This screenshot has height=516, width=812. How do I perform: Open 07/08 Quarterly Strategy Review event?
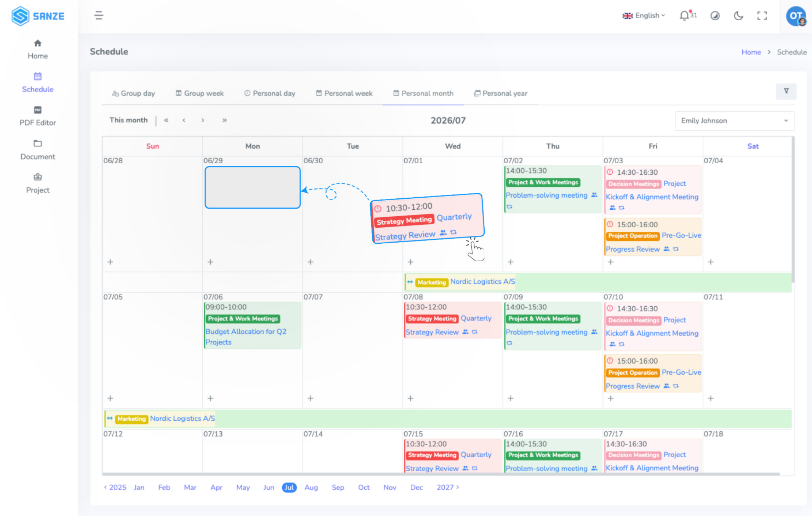[453, 320]
